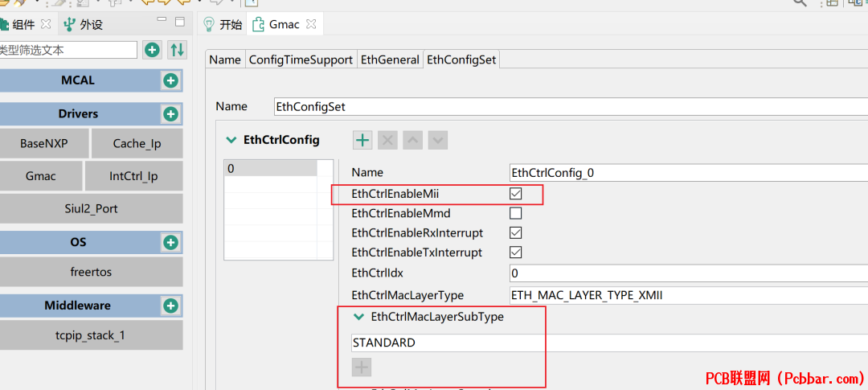The width and height of the screenshot is (868, 390).
Task: Open the Siul2_Port driver component
Action: point(91,209)
